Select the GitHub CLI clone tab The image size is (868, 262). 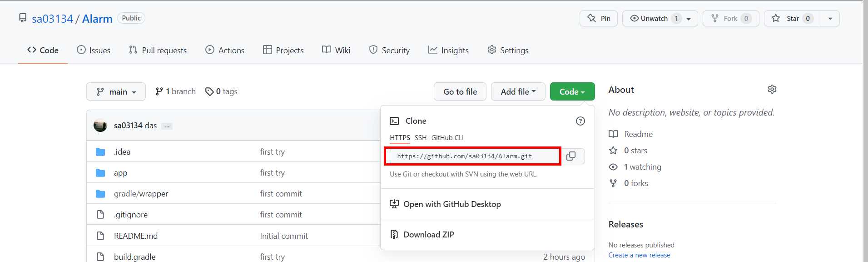click(447, 138)
